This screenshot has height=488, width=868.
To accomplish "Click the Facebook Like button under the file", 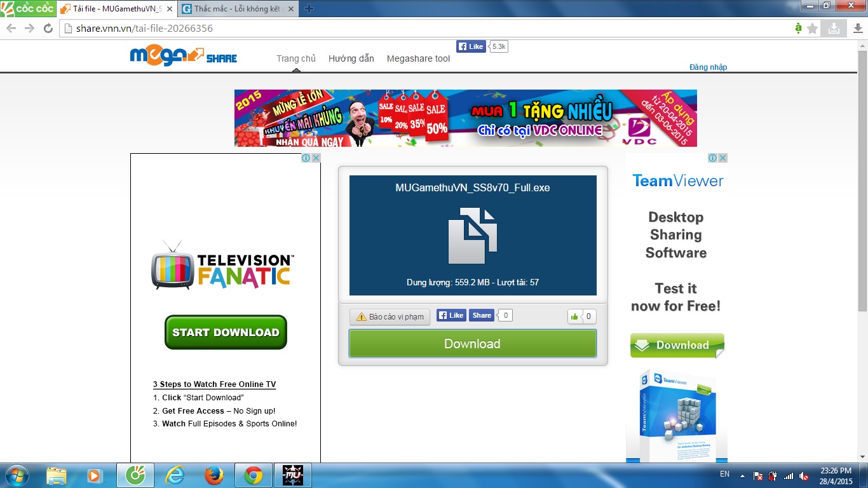I will (x=451, y=315).
